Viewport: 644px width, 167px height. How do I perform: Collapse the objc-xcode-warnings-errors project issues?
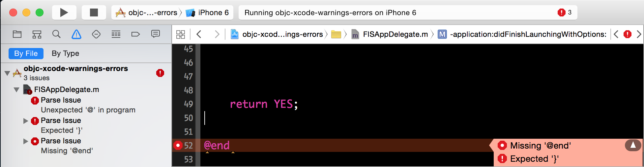tap(7, 73)
